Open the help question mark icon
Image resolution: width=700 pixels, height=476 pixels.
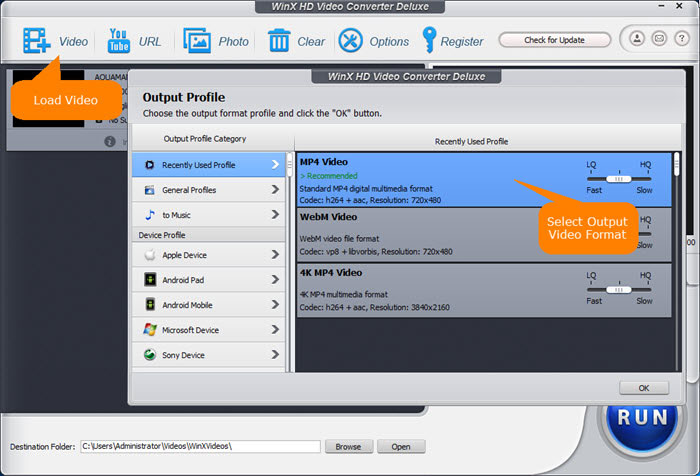pyautogui.click(x=681, y=39)
